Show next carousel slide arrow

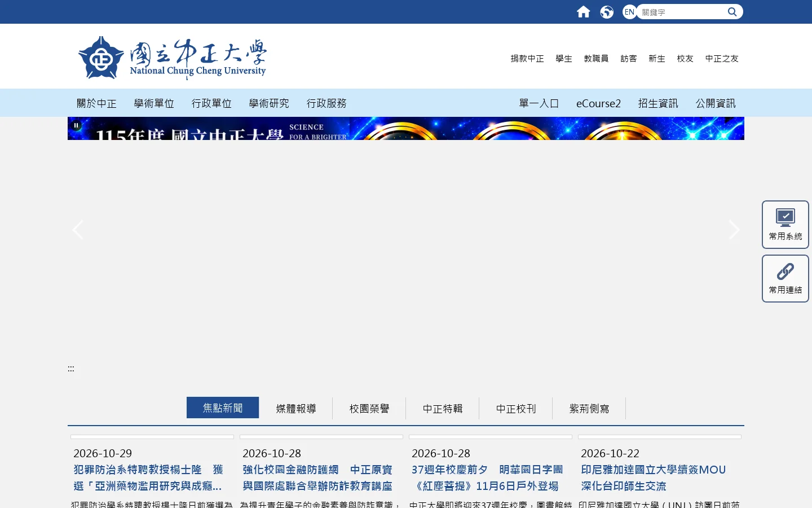(734, 230)
